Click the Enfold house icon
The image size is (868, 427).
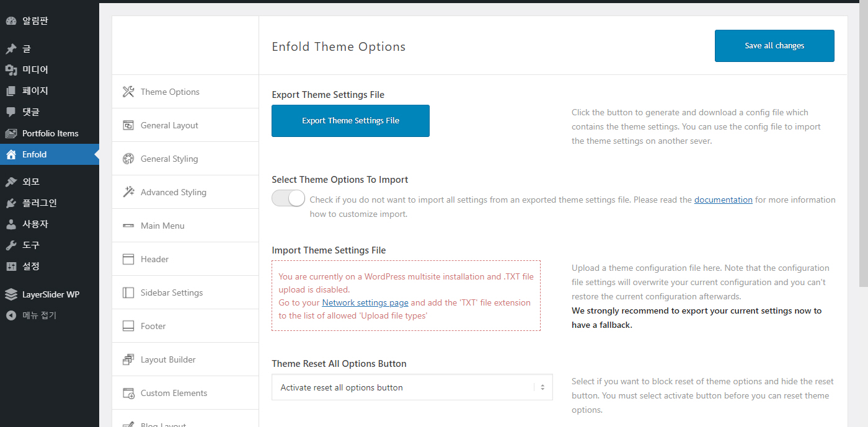pos(11,154)
